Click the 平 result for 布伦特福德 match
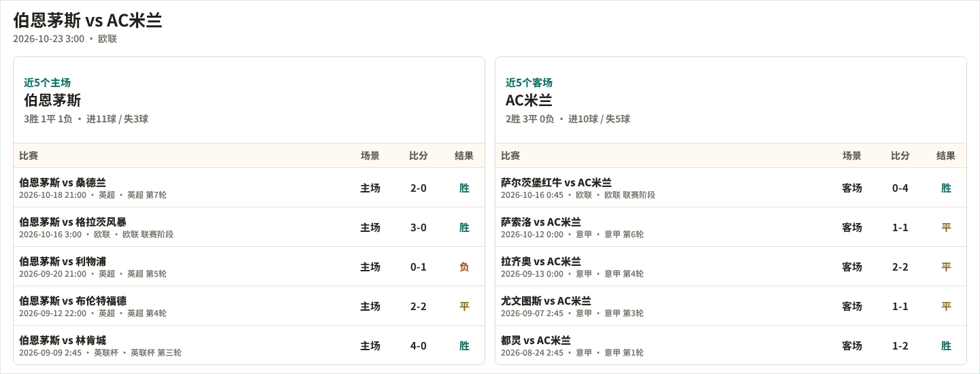980x374 pixels. coord(464,306)
